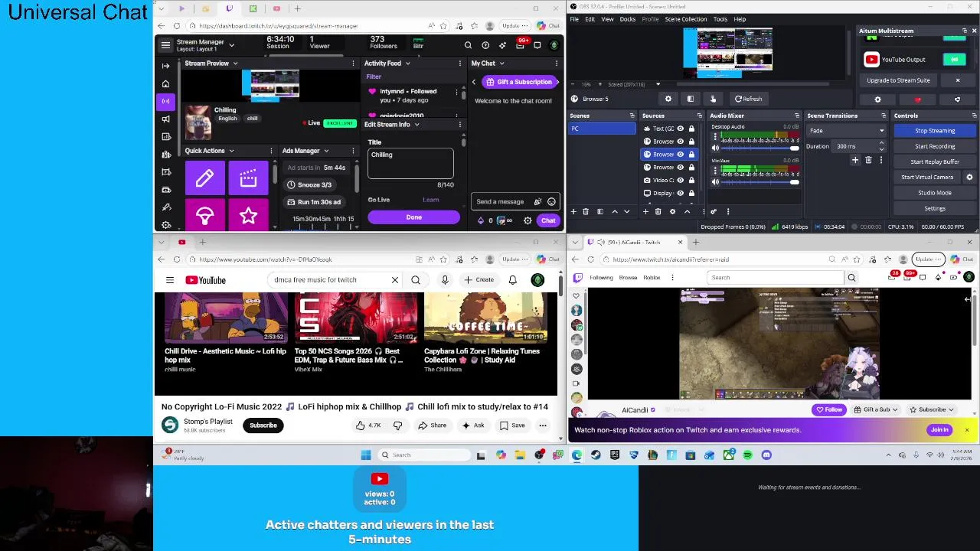Mute Mic/Aux in OBS mixer
Viewport: 980px width, 551px height.
click(715, 182)
